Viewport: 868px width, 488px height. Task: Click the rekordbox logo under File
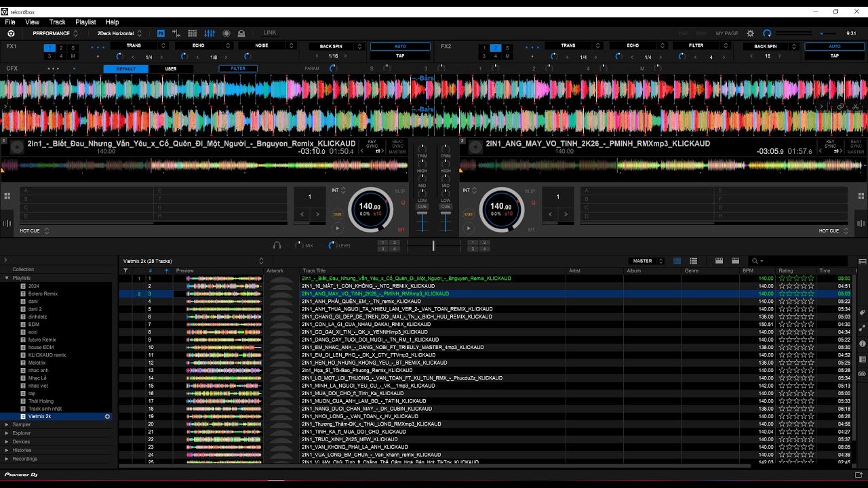tap(11, 33)
